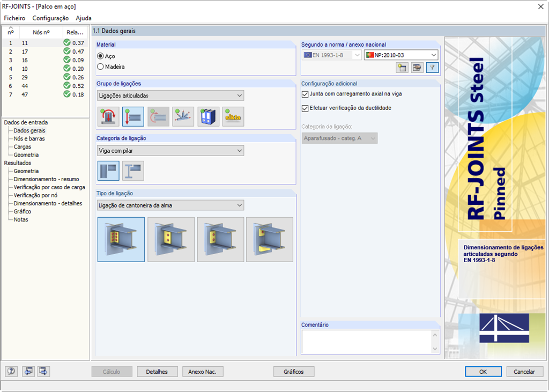The width and height of the screenshot is (549, 392).
Task: Select case row 1 with node 11
Action: point(45,43)
